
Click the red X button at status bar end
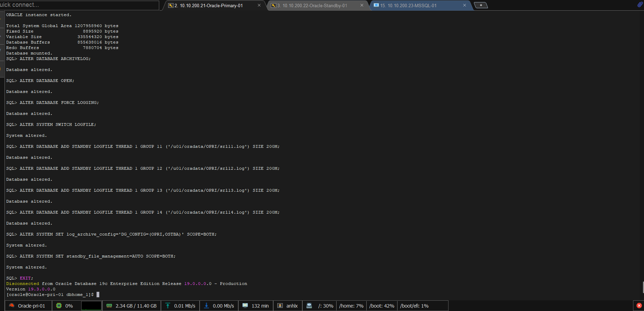(x=639, y=306)
